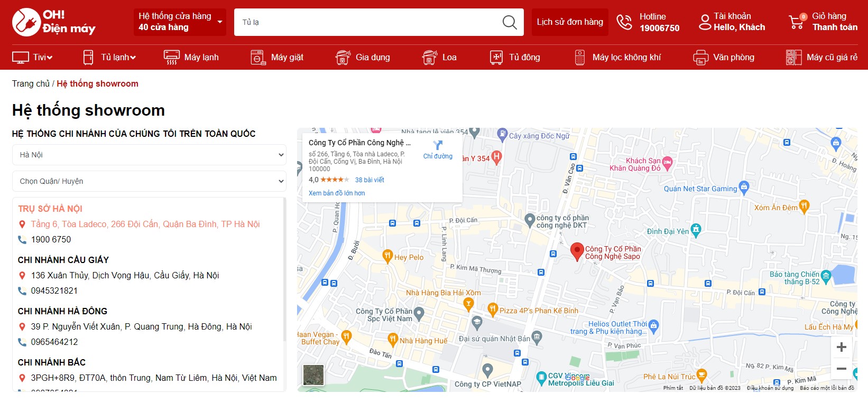Click the CHI NHÁNH CẦU GIẤY heading
This screenshot has height=403, width=868.
click(x=63, y=260)
